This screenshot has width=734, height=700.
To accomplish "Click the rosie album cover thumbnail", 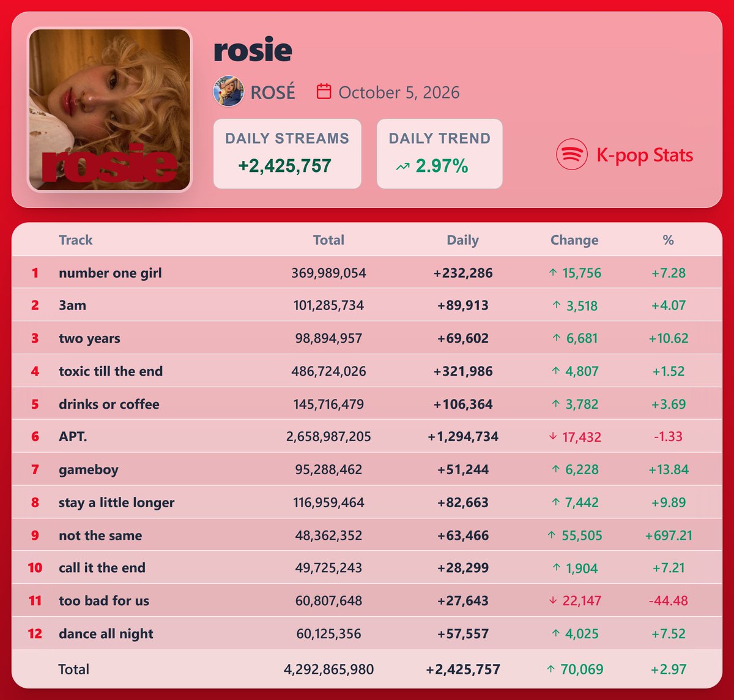I will 110,110.
